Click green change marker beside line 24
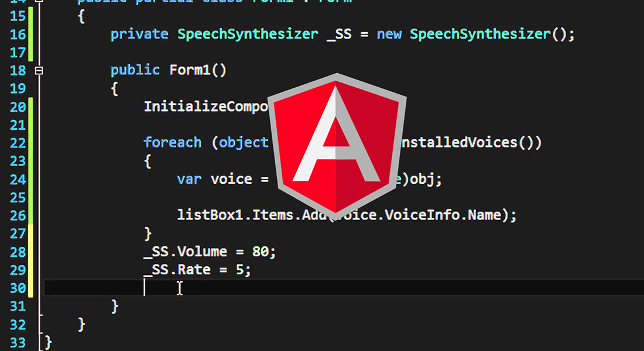The image size is (644, 351). pos(31,179)
